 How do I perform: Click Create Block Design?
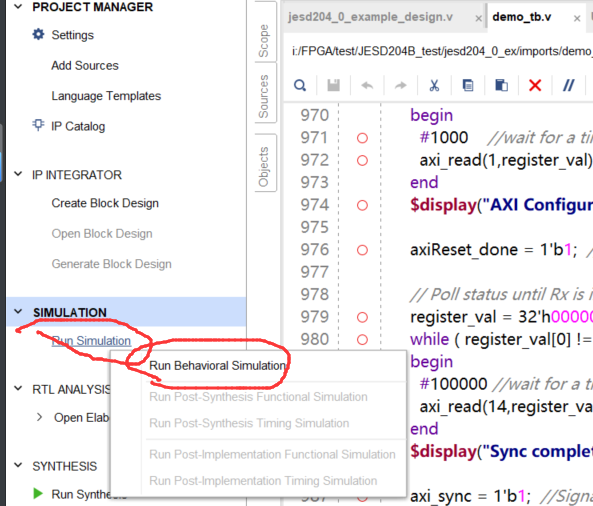[x=105, y=203]
